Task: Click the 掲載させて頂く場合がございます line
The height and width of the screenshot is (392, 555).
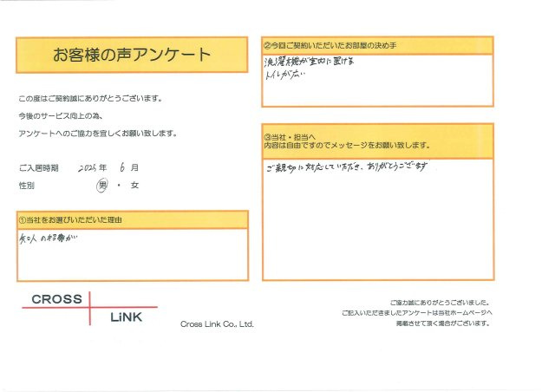Action: [442, 323]
